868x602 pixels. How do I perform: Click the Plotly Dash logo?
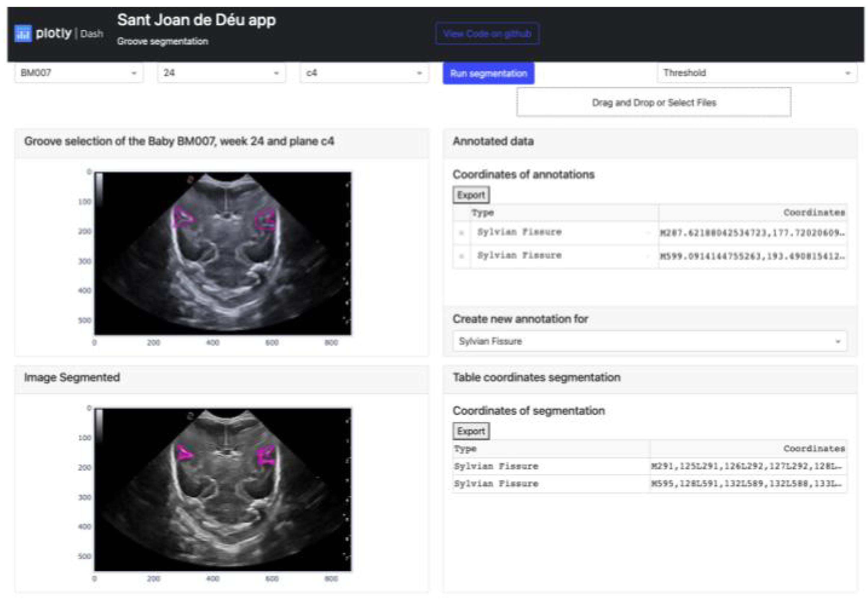point(59,34)
